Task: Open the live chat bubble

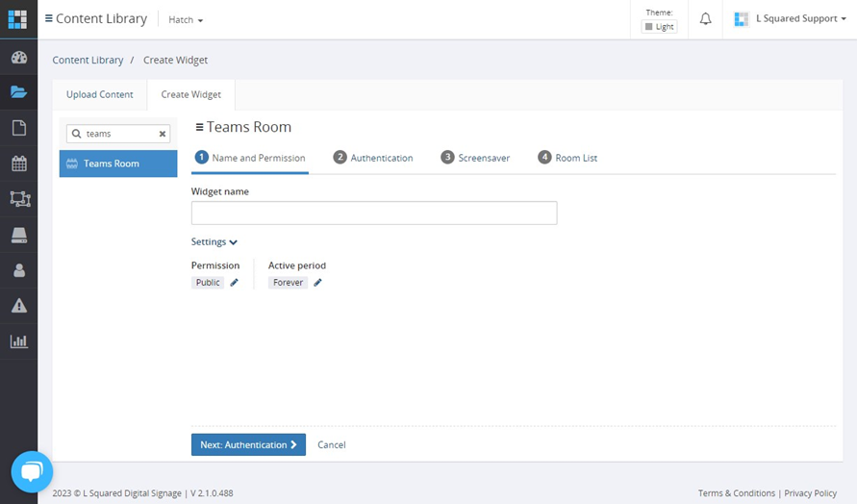Action: click(32, 471)
